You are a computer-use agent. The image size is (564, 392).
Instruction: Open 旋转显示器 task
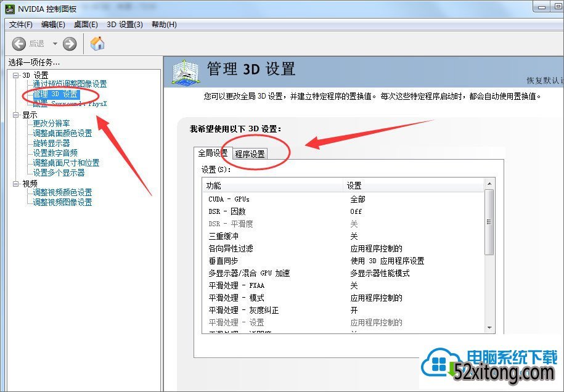click(51, 143)
